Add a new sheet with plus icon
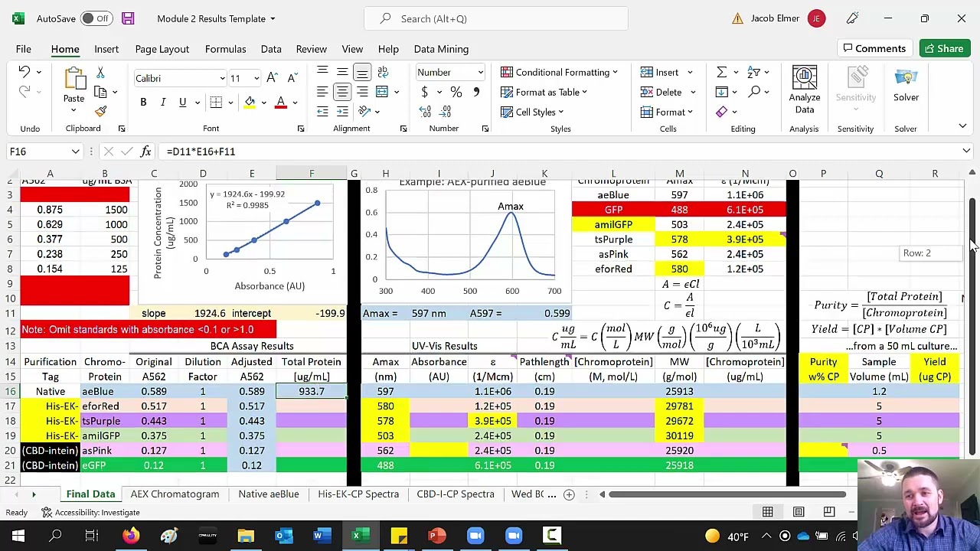Screen dimensions: 980x551 click(x=569, y=494)
